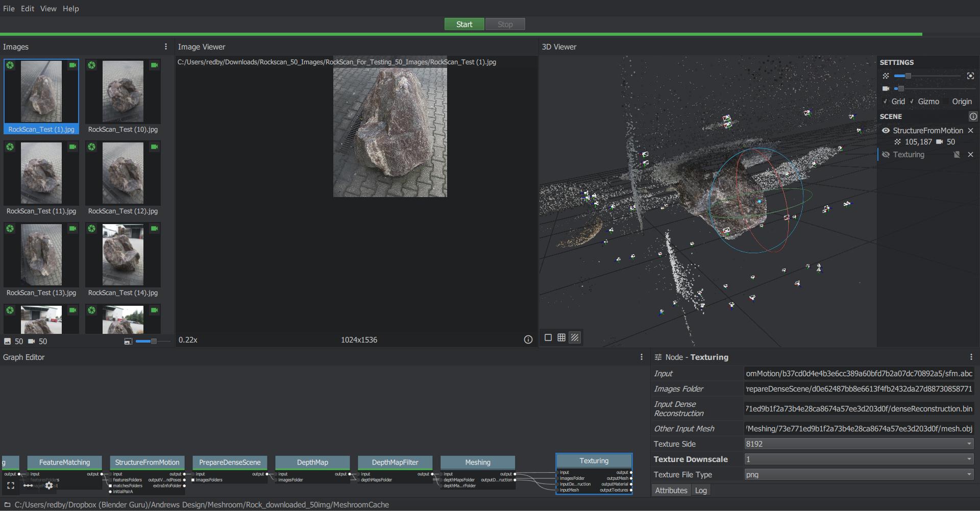
Task: Open the Edit menu
Action: [x=28, y=9]
